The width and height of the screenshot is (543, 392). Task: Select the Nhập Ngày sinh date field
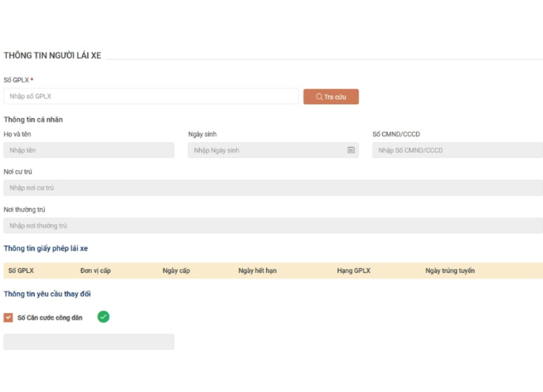click(x=265, y=150)
